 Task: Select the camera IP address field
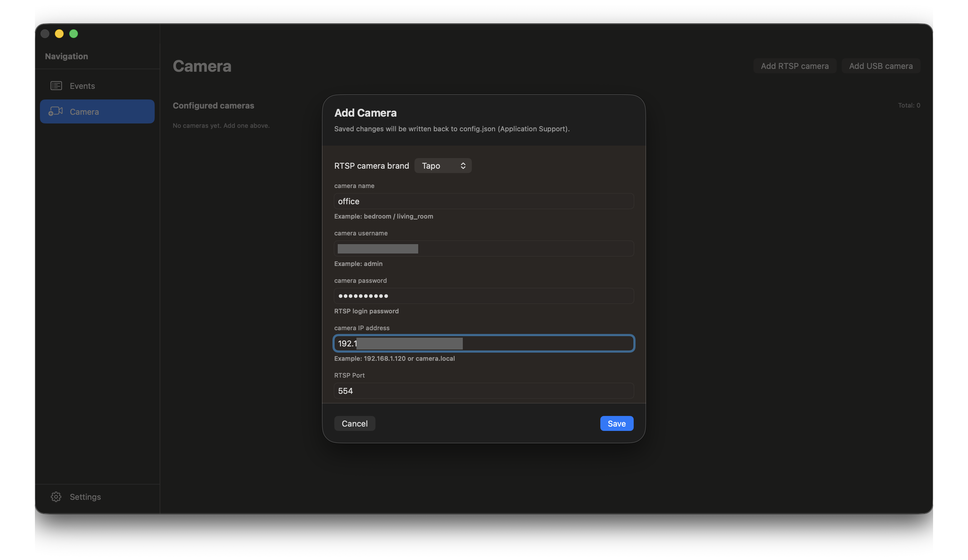(x=483, y=343)
